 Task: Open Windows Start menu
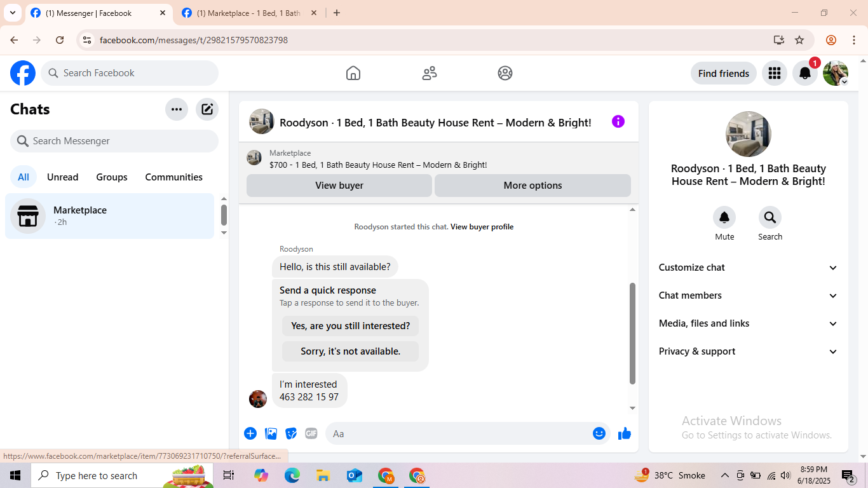pos(15,475)
